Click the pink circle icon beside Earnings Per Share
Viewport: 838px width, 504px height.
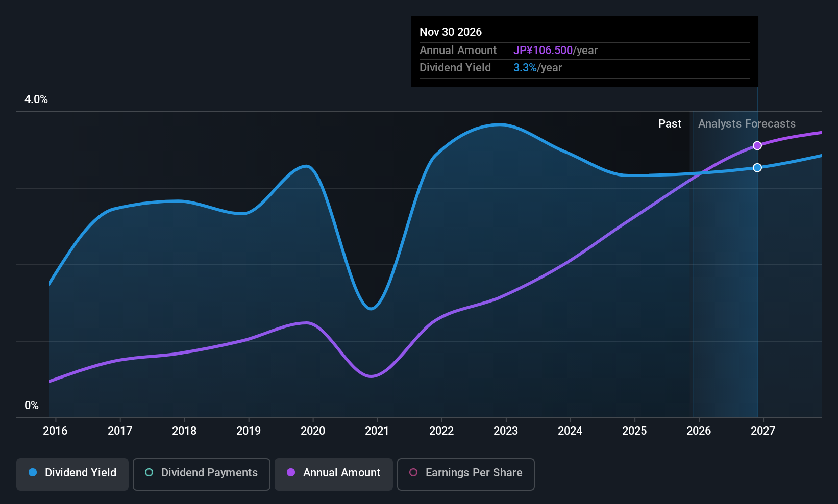click(413, 472)
